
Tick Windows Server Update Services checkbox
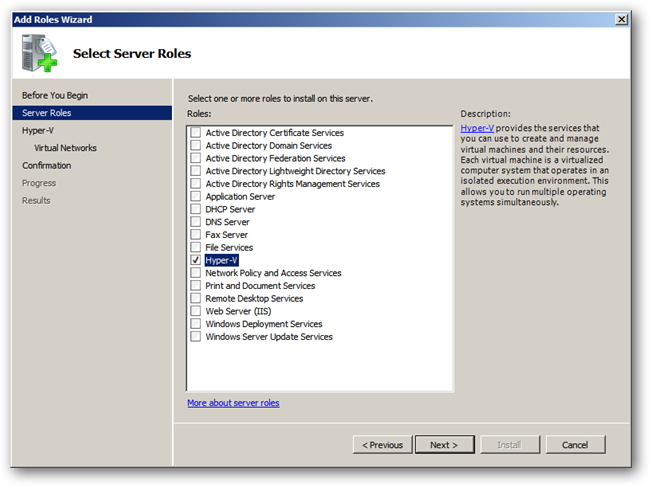195,337
